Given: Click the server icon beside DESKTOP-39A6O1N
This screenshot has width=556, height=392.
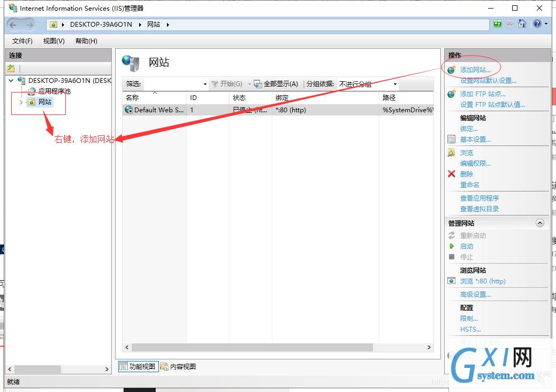Looking at the screenshot, I should click(x=21, y=80).
